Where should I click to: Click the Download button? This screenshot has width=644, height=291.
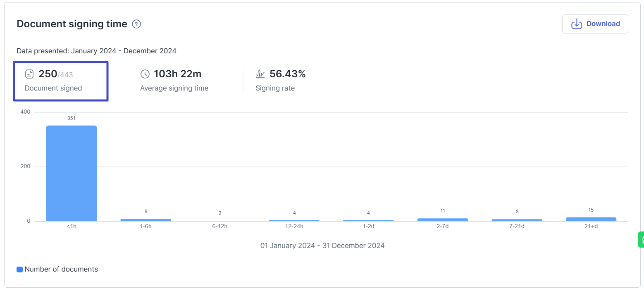coord(595,24)
